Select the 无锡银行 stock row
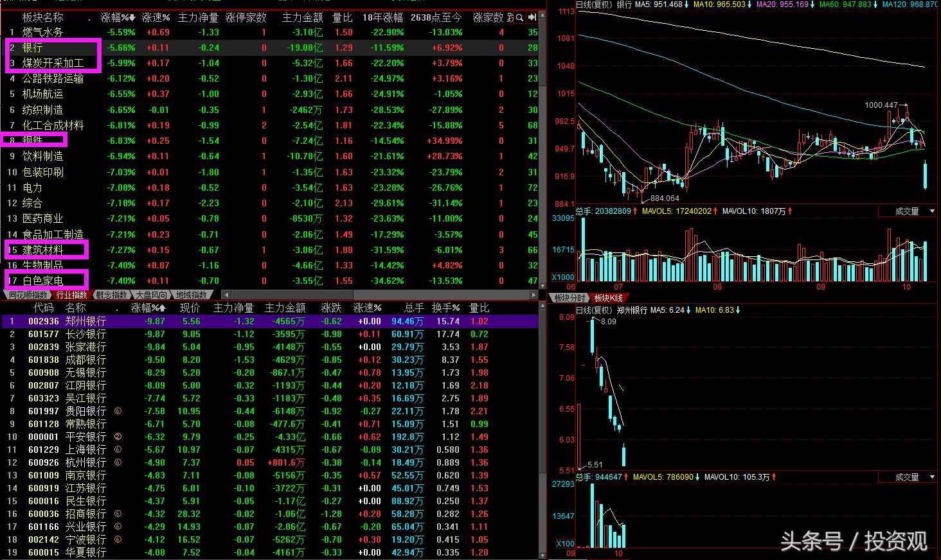The image size is (941, 560). pyautogui.click(x=269, y=372)
